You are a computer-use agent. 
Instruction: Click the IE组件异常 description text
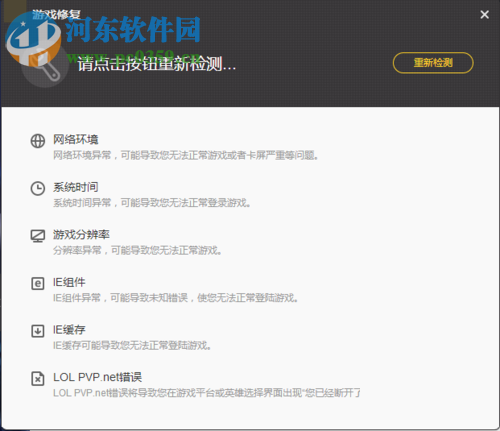tap(175, 298)
